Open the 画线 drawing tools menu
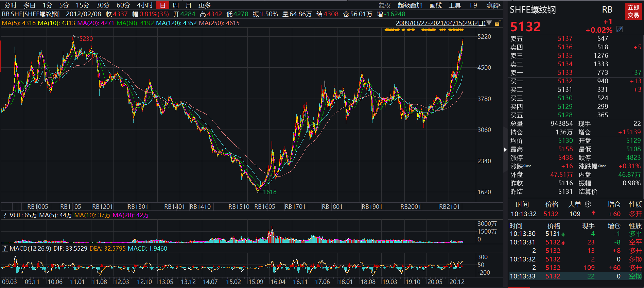This screenshot has height=288, width=644. coord(436,5)
